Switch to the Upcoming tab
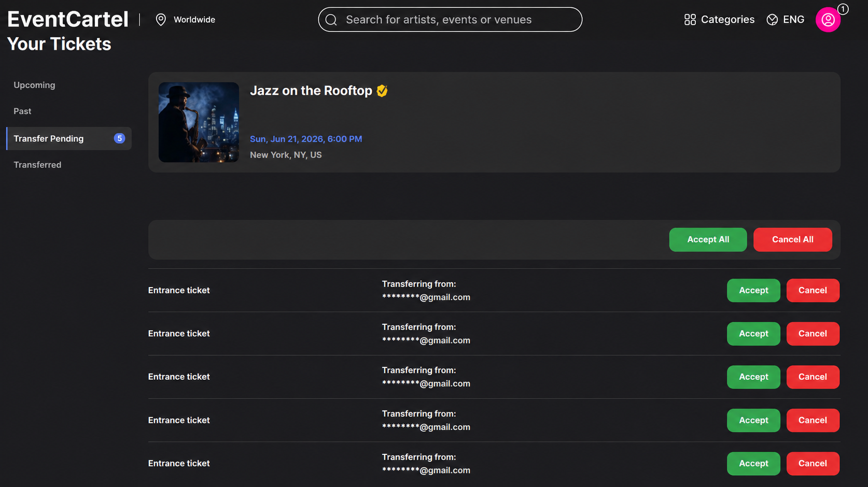This screenshot has height=487, width=868. (34, 85)
